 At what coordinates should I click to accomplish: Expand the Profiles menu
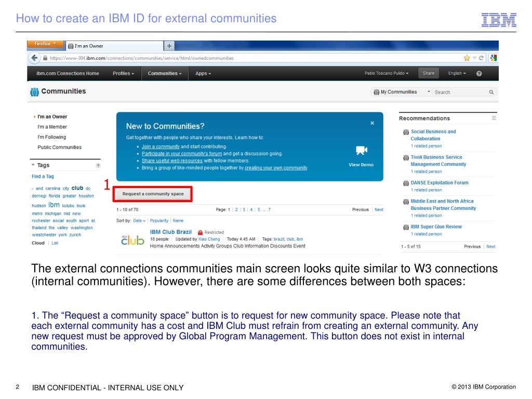123,74
